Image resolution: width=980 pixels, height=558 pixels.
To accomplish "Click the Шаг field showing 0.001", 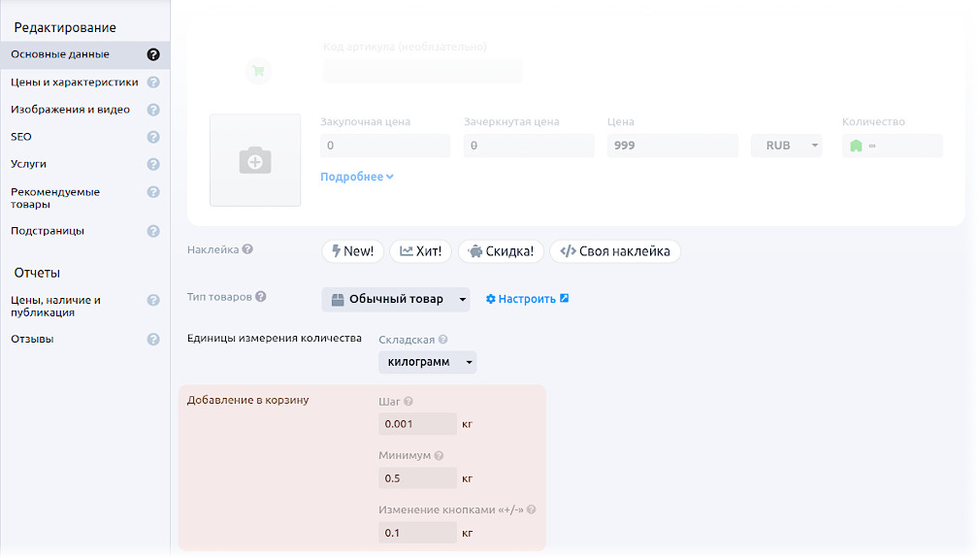I will tap(417, 424).
